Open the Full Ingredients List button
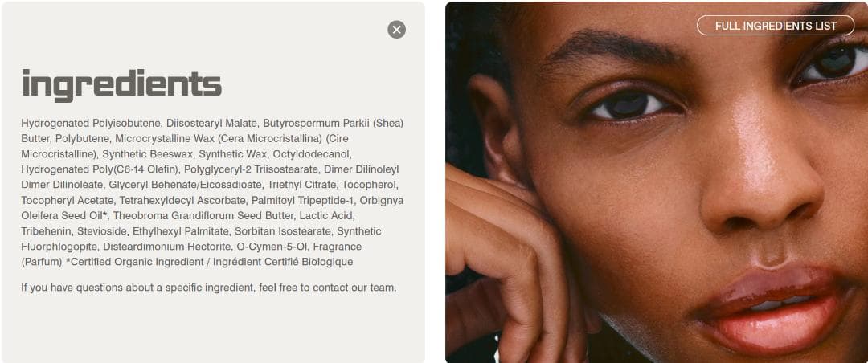The image size is (868, 363). click(775, 26)
